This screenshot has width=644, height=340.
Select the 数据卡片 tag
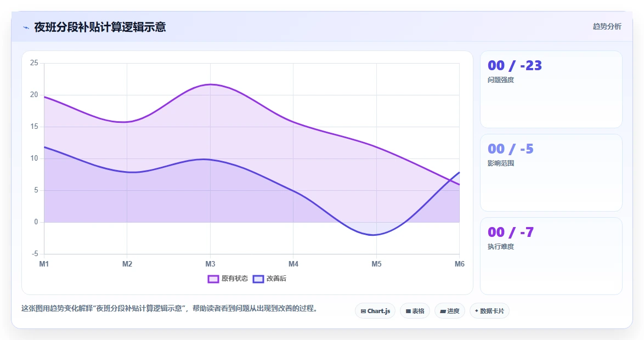pos(489,311)
